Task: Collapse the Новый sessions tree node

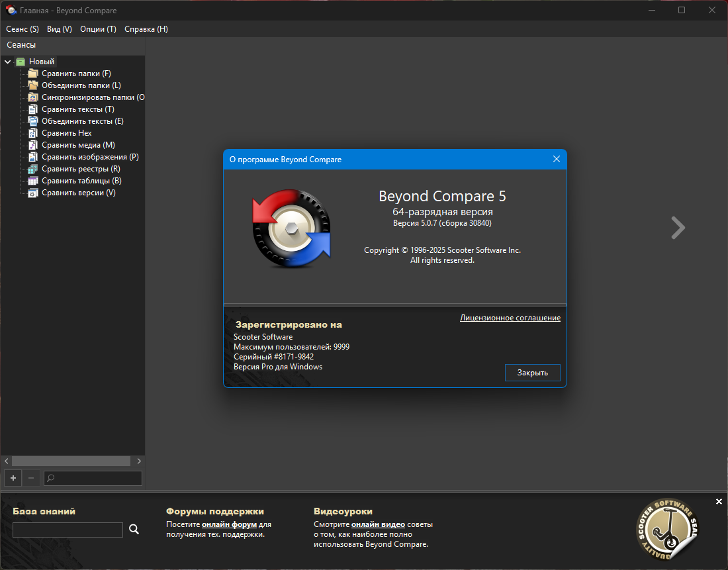Action: 8,62
